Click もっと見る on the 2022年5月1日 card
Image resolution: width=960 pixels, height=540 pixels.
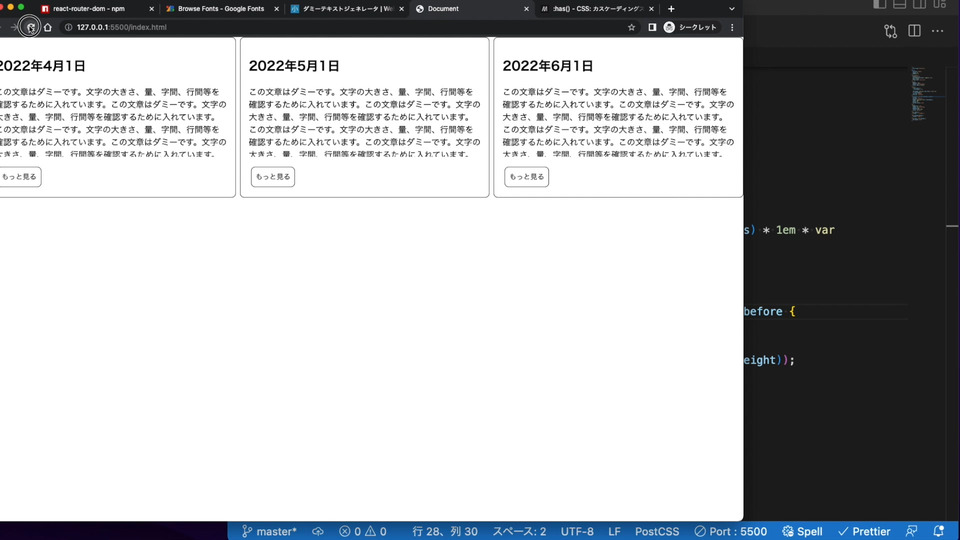(x=273, y=176)
